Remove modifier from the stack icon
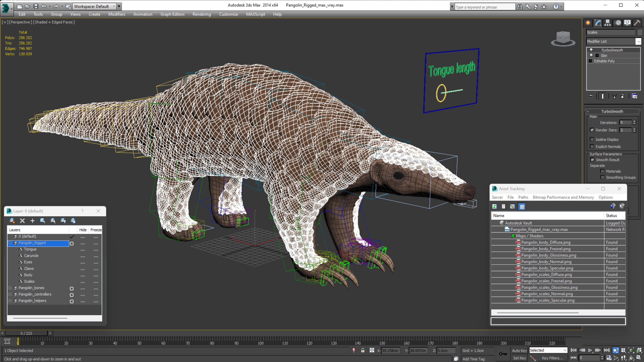Viewport: 644px width, 362px height. click(x=623, y=96)
